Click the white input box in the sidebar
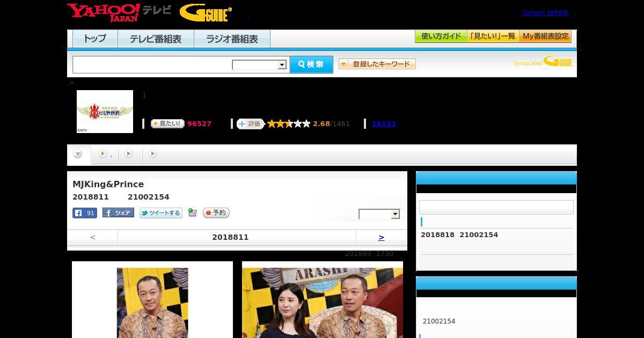 [x=496, y=208]
